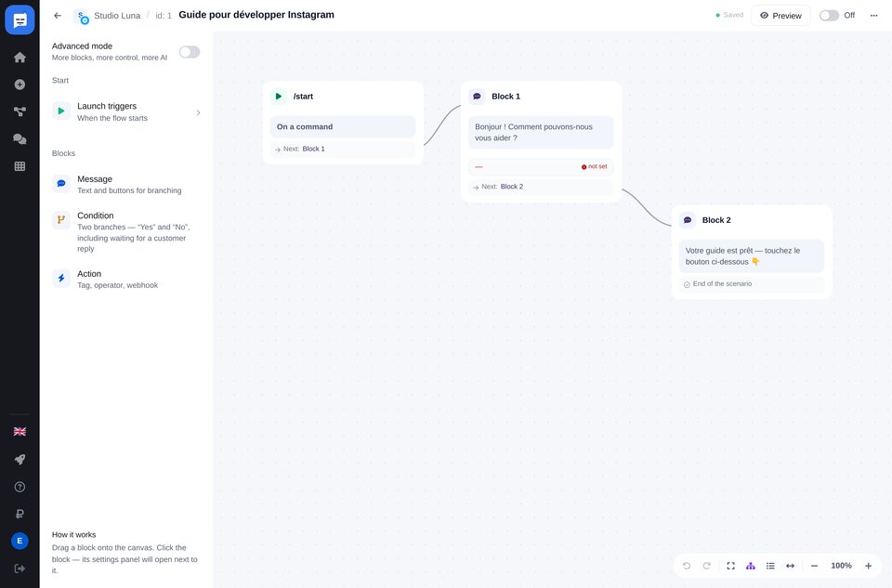Zoom in with the plus button
The height and width of the screenshot is (588, 892).
tap(868, 566)
